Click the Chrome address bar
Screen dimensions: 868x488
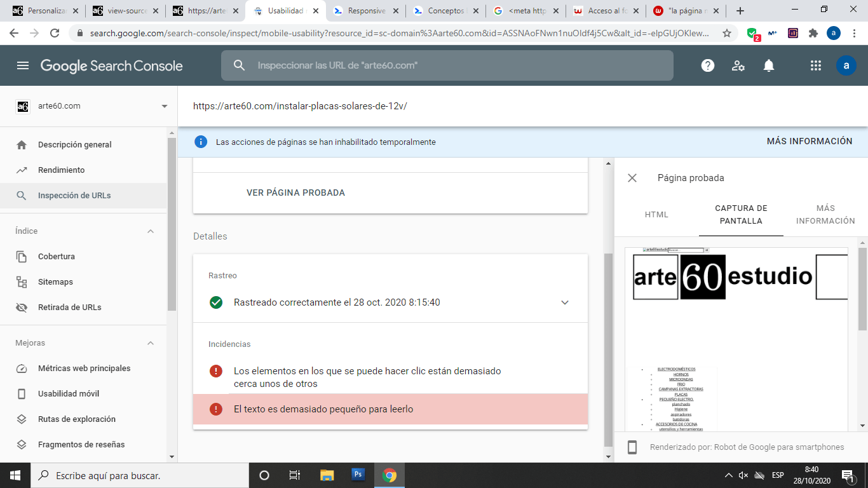coord(399,33)
